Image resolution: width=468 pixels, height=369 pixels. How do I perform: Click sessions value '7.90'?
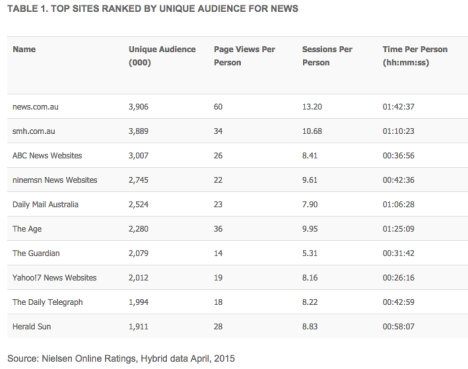tap(310, 205)
